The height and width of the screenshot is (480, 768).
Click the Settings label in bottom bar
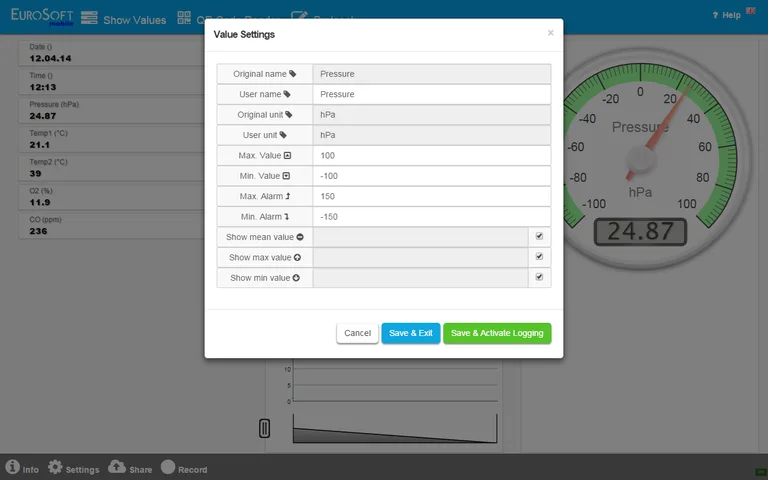pos(82,470)
